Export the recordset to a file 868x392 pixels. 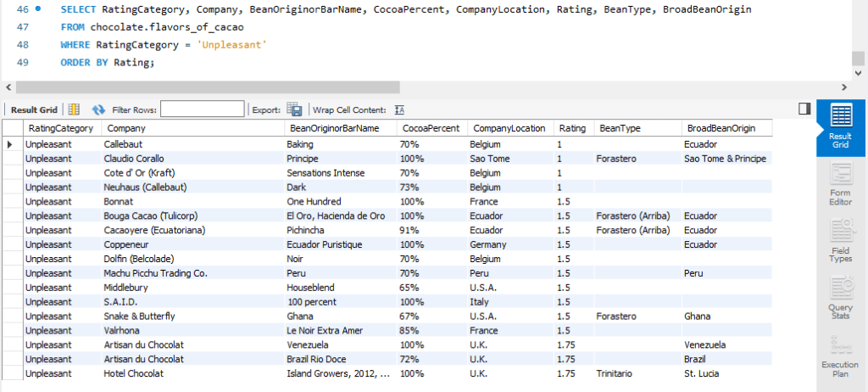coord(294,109)
